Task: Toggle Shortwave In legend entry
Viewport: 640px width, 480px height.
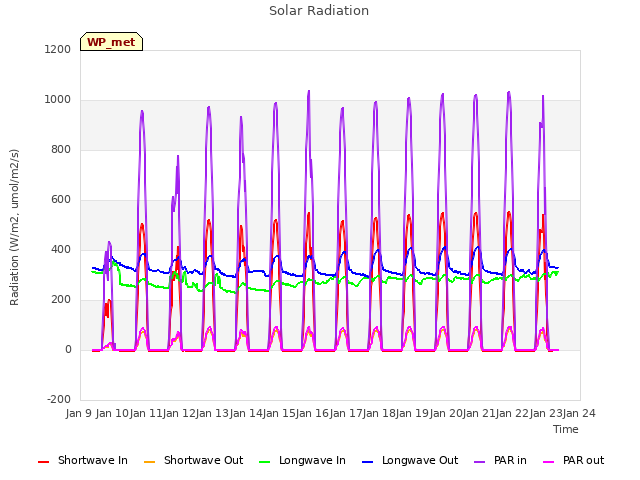Action: pos(83,461)
